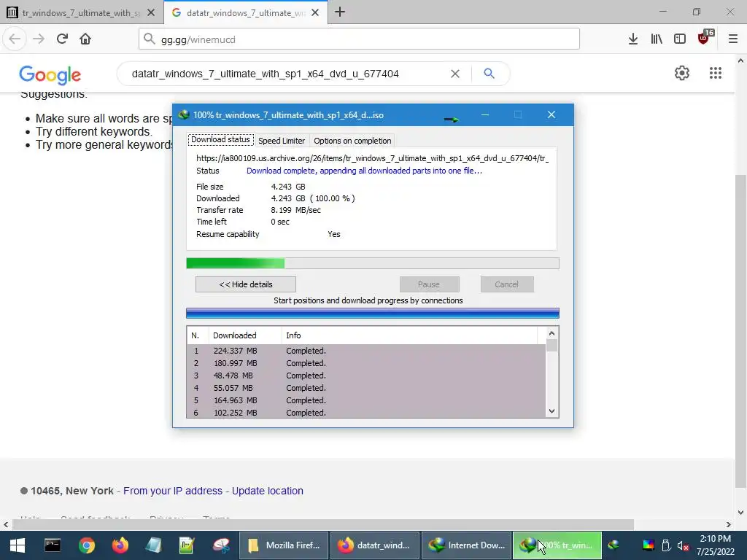
Task: Click Update location link
Action: point(267,491)
